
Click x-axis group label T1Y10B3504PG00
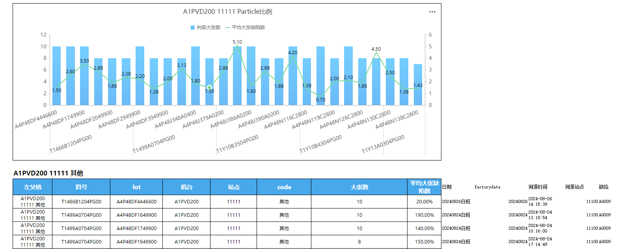point(237,144)
